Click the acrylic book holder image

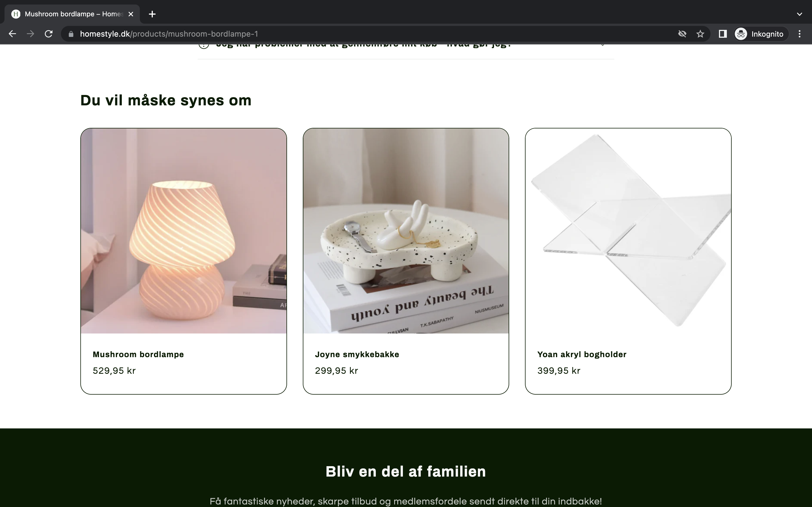click(628, 231)
